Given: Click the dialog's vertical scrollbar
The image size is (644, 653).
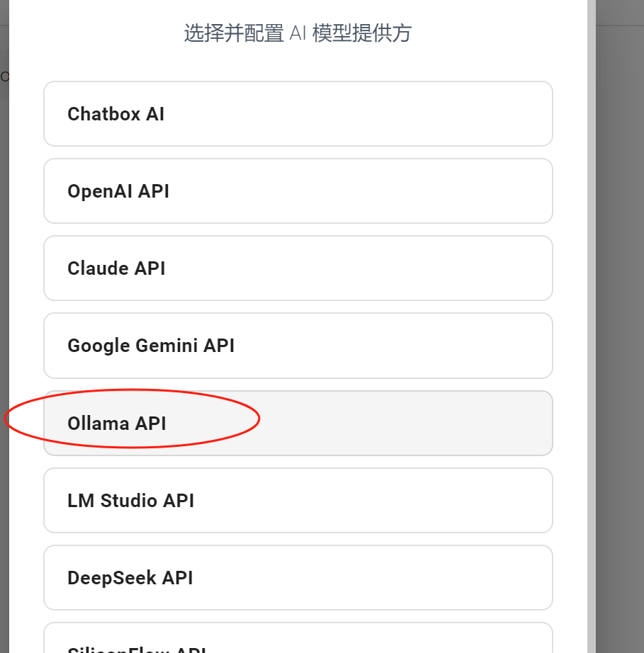Looking at the screenshot, I should point(592,326).
